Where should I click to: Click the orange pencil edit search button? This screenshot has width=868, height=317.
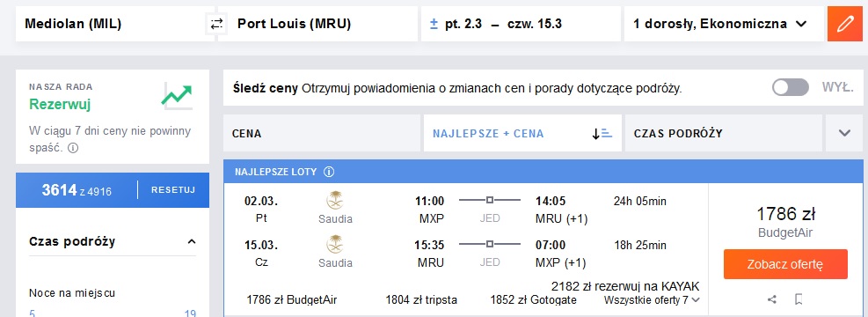coord(845,24)
